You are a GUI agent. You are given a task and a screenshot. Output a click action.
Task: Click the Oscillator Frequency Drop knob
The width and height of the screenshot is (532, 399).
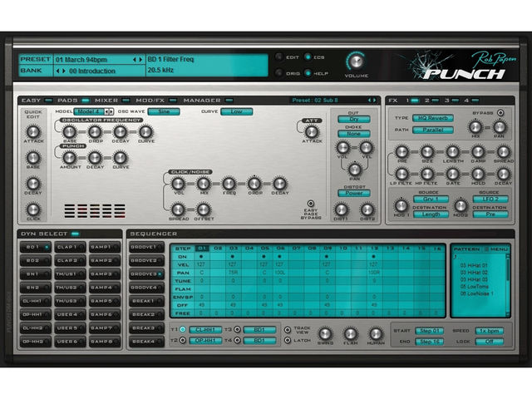[95, 131]
